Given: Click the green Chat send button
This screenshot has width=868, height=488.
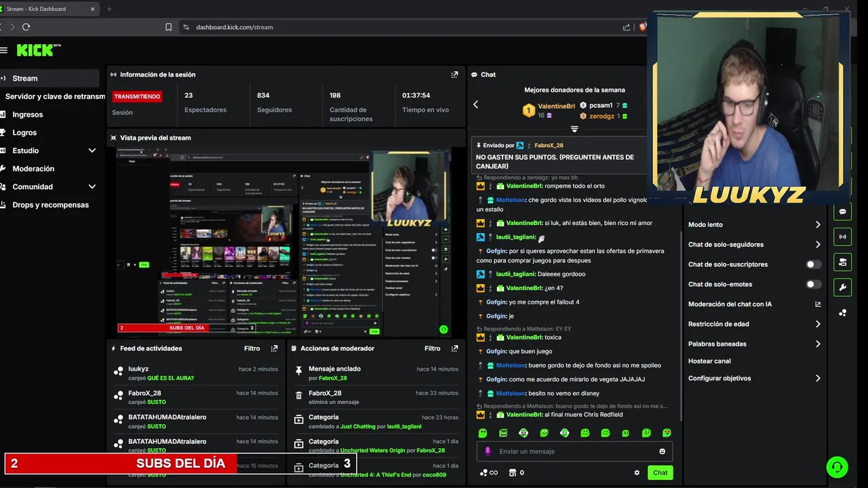Looking at the screenshot, I should pyautogui.click(x=660, y=472).
